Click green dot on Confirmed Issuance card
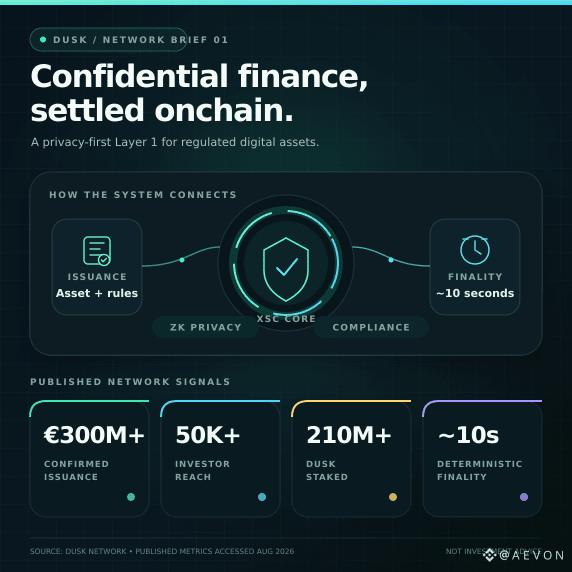 pyautogui.click(x=131, y=497)
